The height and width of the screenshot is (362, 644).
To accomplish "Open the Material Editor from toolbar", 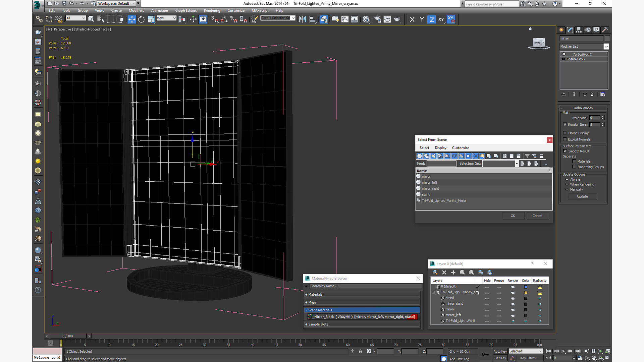I will pos(366,19).
